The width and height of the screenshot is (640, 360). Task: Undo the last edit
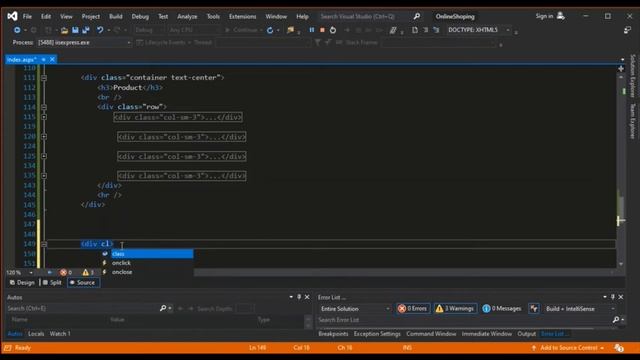coord(100,30)
